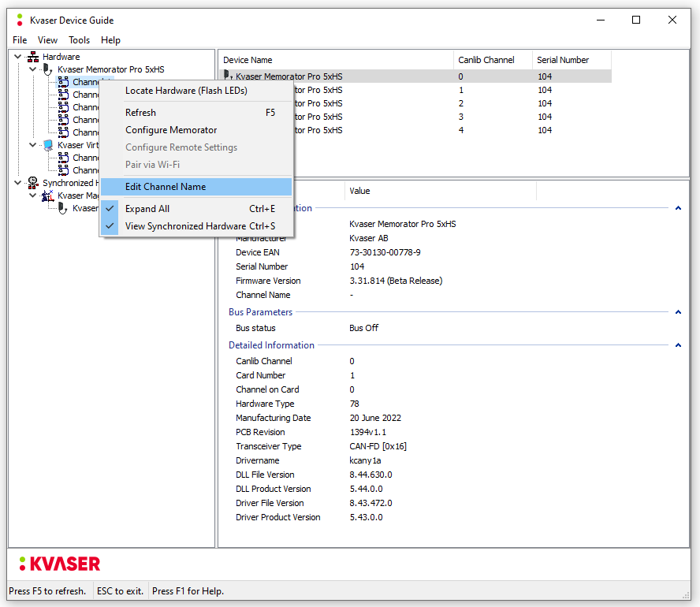Click the device icon beside Canlib Channel 0 row

[x=228, y=75]
